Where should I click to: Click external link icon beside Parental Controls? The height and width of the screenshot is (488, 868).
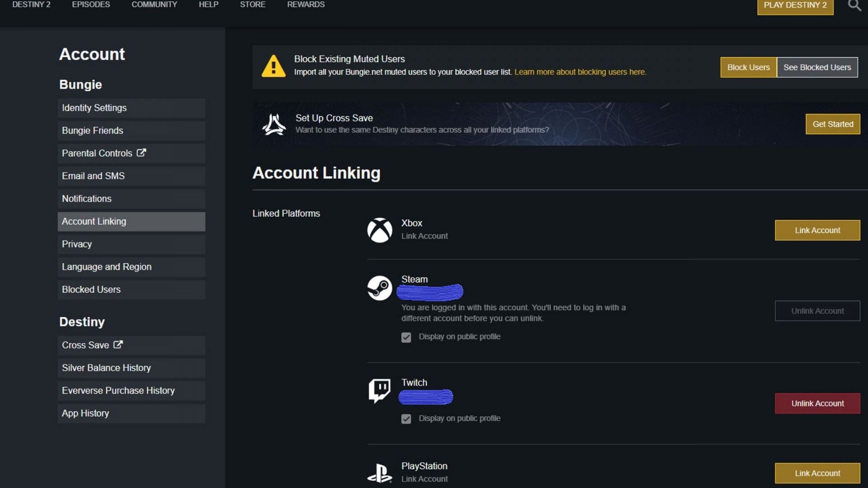point(142,153)
